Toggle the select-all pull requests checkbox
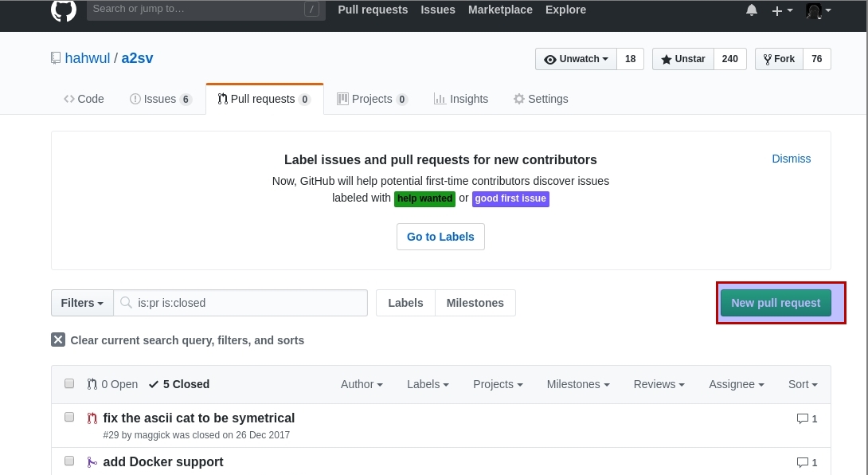 point(69,383)
